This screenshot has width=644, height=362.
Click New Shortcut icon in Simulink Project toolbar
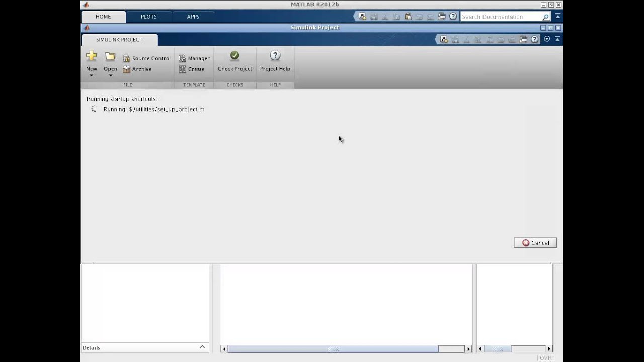(x=444, y=39)
